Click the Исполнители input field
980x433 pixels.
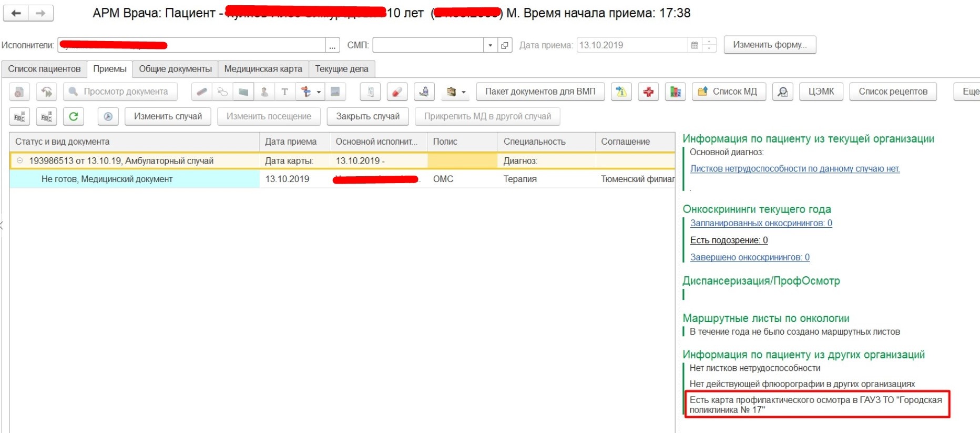(x=192, y=45)
